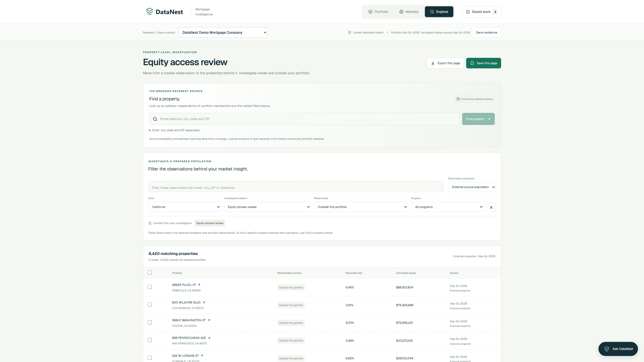Click the 8,420 matching properties heading
The image size is (644, 362).
click(173, 254)
